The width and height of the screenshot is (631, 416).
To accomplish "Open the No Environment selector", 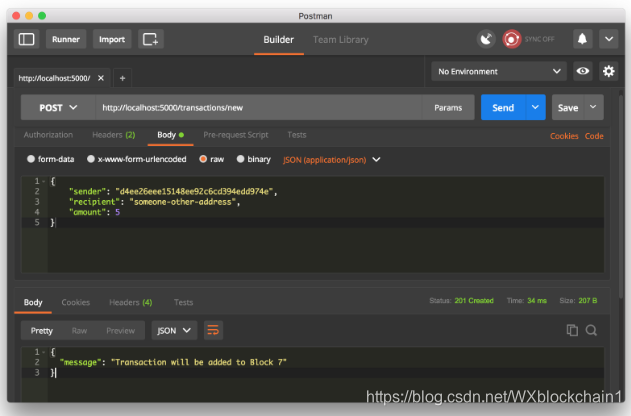I will pos(499,71).
